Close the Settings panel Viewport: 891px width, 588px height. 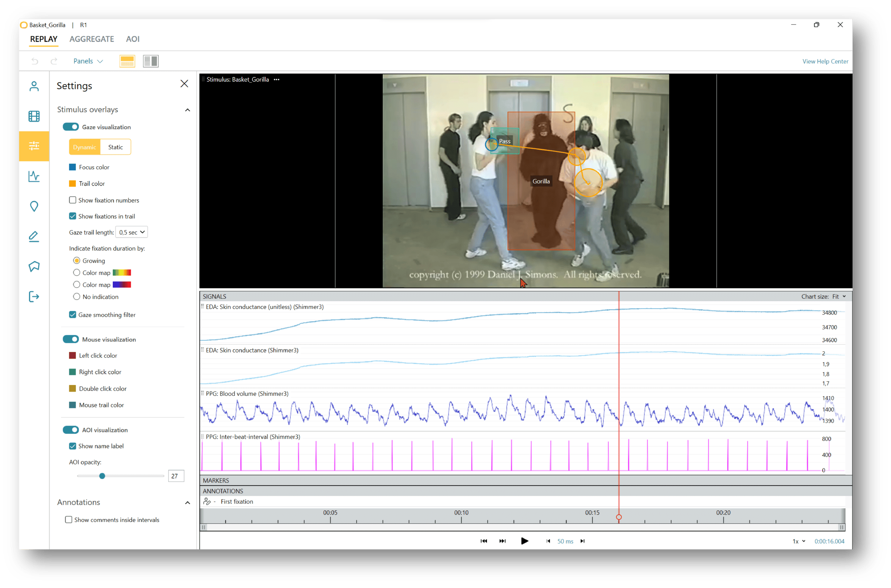184,84
